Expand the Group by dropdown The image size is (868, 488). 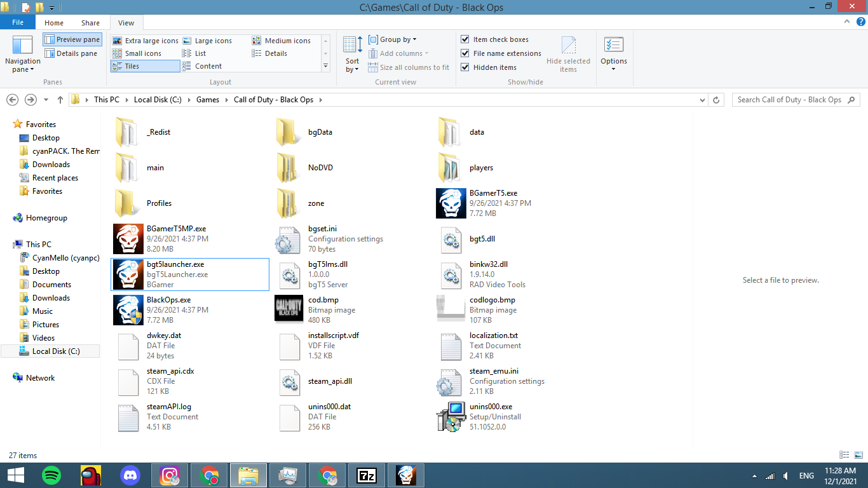pos(393,39)
